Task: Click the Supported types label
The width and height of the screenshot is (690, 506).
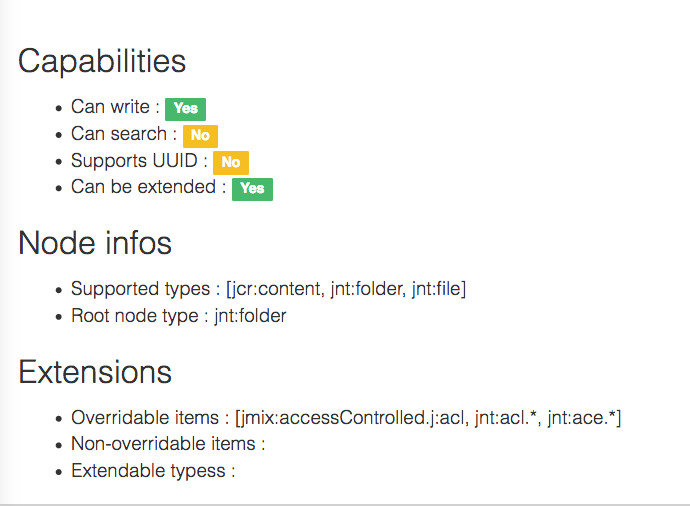Action: click(x=141, y=289)
